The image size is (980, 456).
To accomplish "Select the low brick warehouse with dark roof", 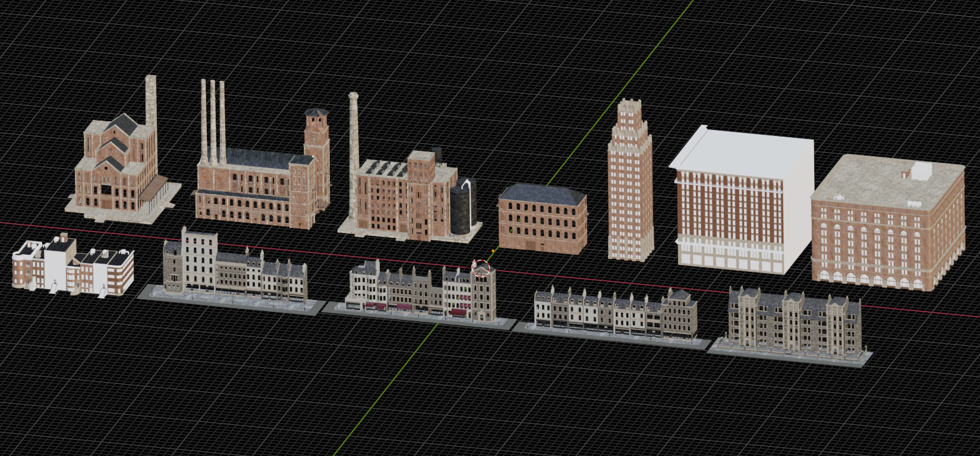I will pyautogui.click(x=543, y=218).
